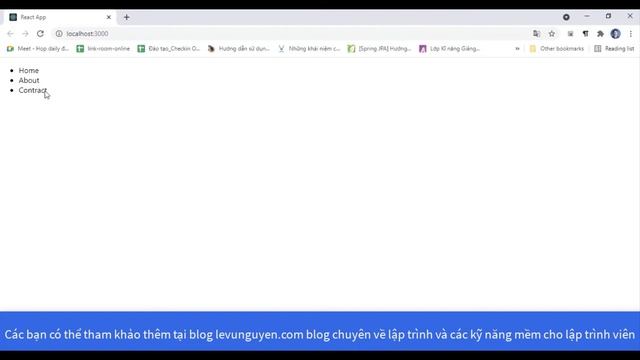Expand hidden bookmarks with double chevron

517,49
